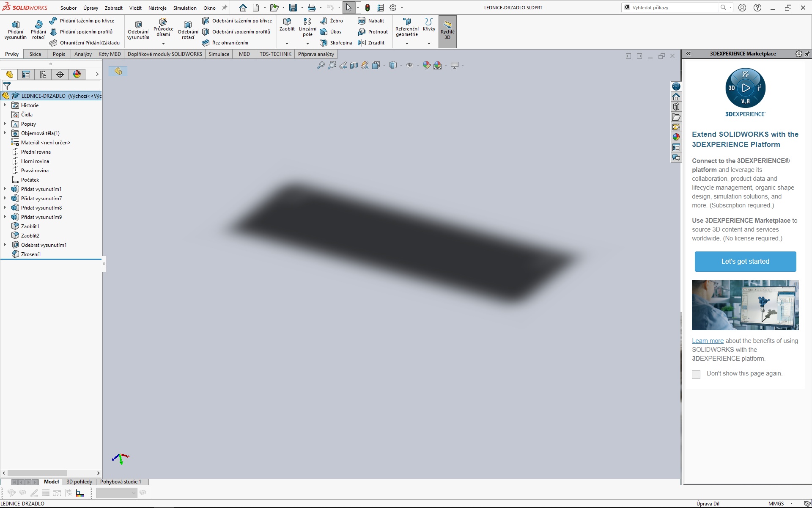Follow the Learn more link
This screenshot has width=812, height=508.
pyautogui.click(x=708, y=341)
